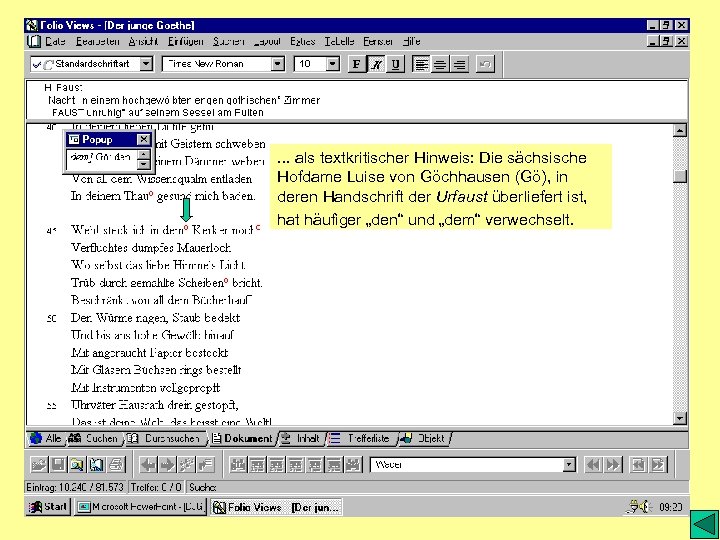Switch to the Dokument tab
Viewport: 720px width, 540px height.
242,439
